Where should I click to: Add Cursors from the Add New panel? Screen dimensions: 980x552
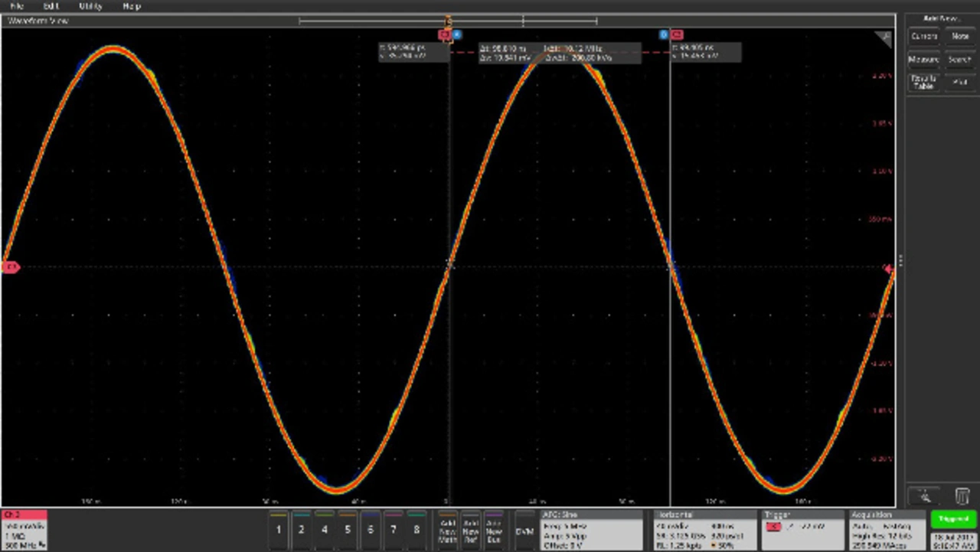923,36
